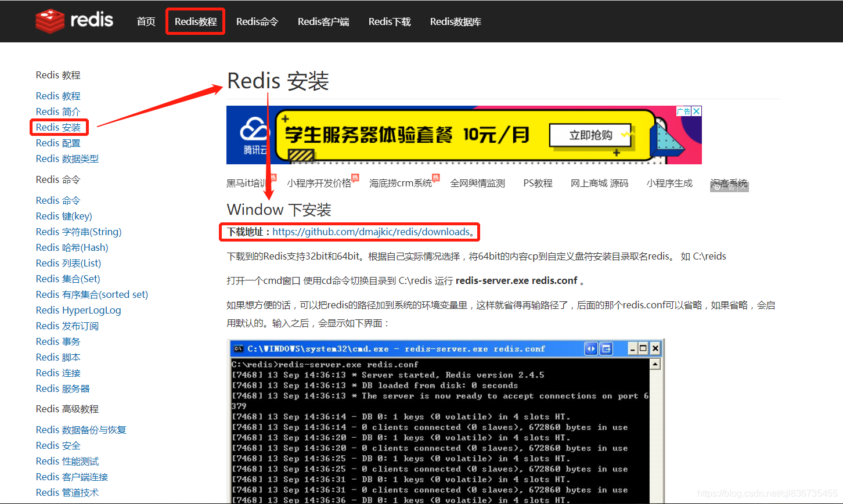This screenshot has width=843, height=504.
Task: Open Redis 发布订阅 sidebar link
Action: point(67,326)
